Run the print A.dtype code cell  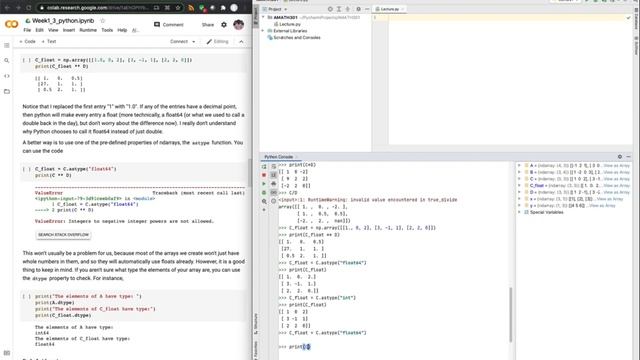click(27, 296)
